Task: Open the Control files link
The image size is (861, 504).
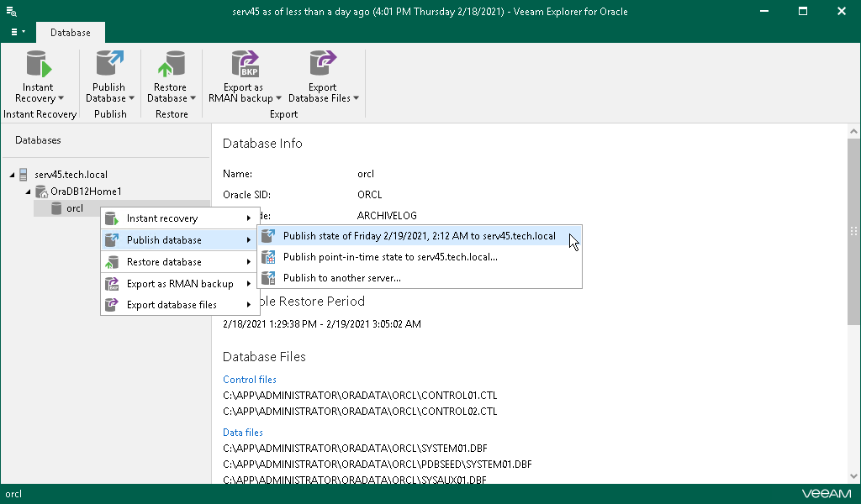Action: click(x=249, y=380)
